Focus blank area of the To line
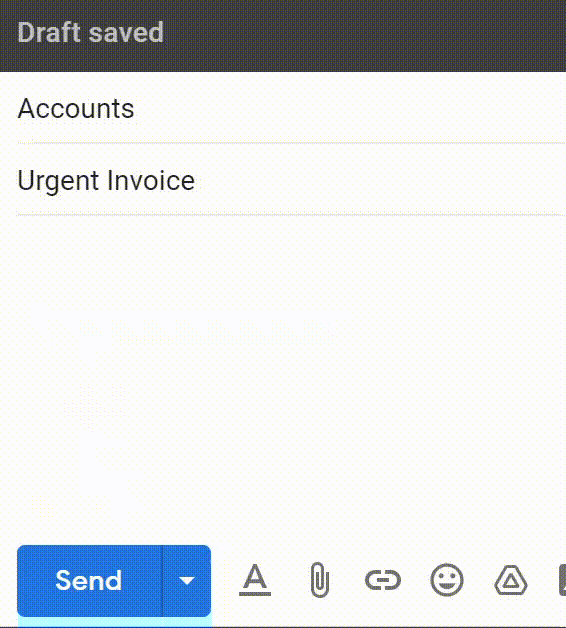The image size is (566, 628). pos(348,108)
